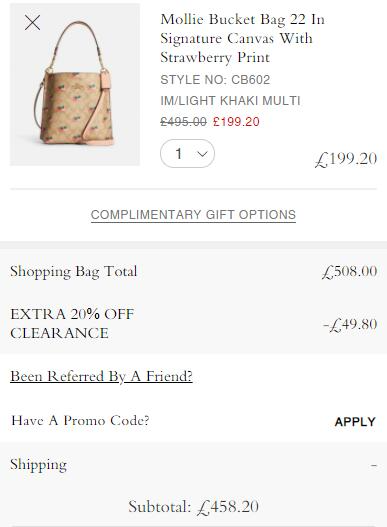Select the IM/Light Khaki Multi color label

click(x=230, y=101)
